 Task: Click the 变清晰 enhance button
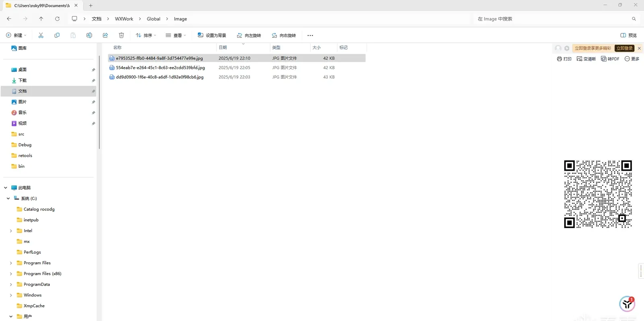(586, 59)
